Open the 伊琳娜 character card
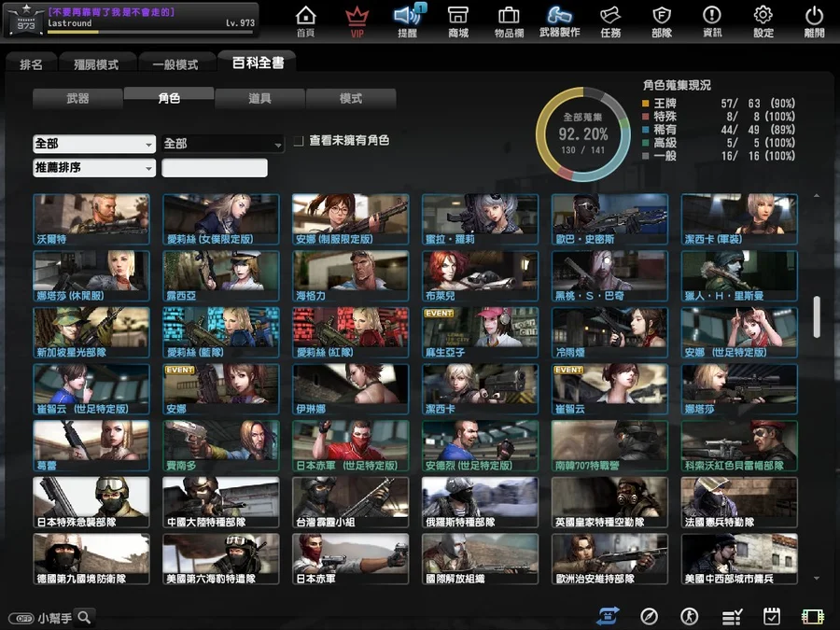 click(350, 389)
